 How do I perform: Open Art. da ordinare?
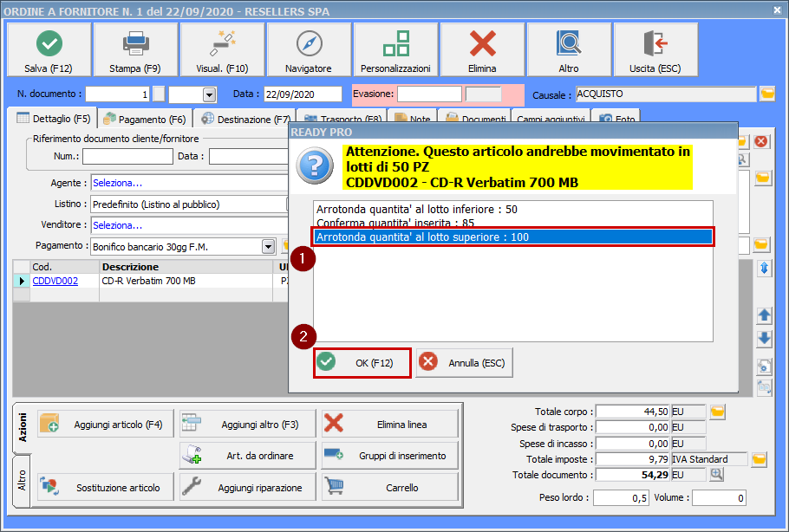pyautogui.click(x=248, y=456)
